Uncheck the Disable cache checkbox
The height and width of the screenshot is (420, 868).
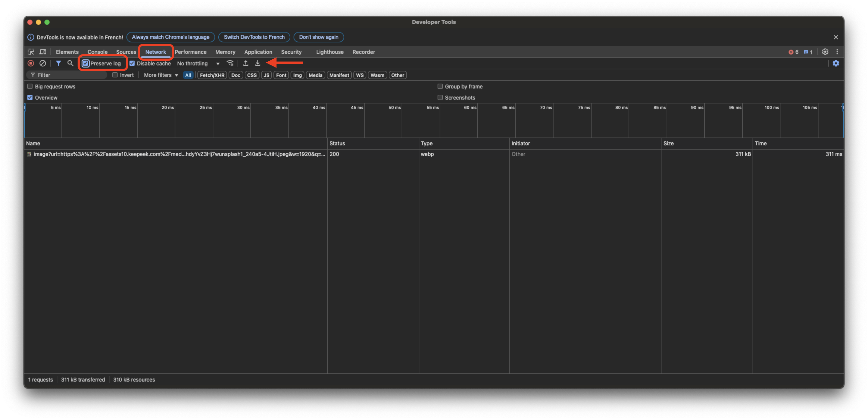pos(132,63)
